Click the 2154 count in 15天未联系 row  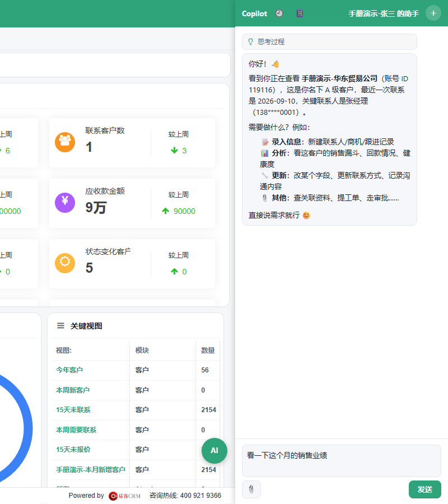tap(208, 410)
